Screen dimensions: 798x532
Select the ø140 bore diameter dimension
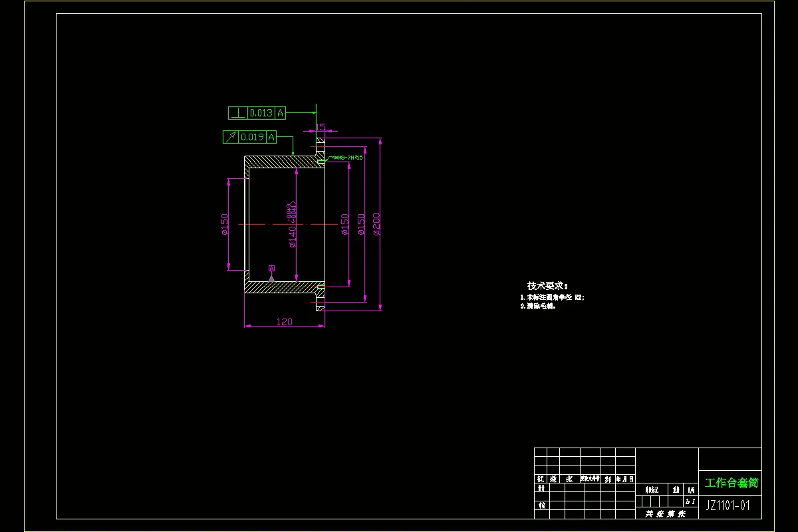pos(293,226)
